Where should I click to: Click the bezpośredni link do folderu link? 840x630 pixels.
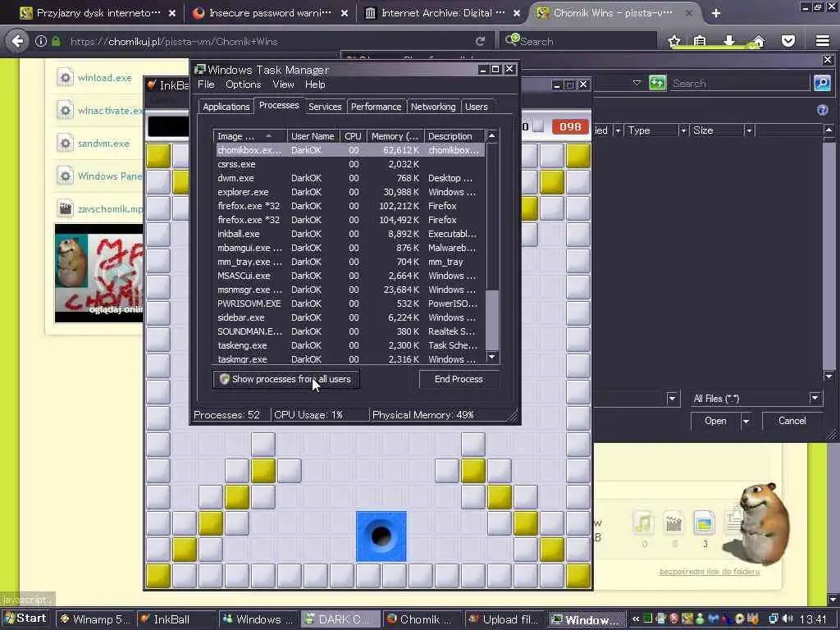click(710, 572)
